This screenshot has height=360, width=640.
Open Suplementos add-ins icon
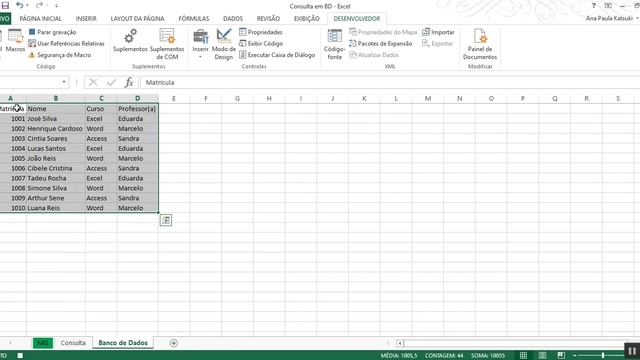point(130,40)
